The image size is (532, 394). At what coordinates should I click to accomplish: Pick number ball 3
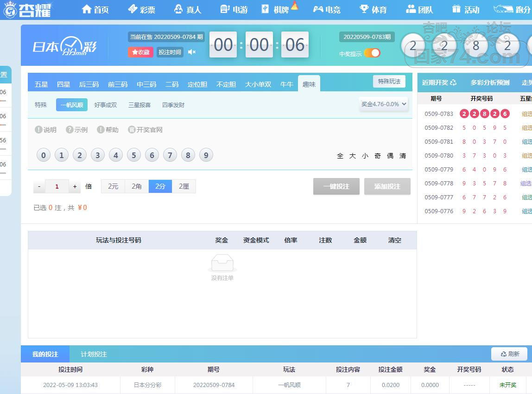coord(98,155)
